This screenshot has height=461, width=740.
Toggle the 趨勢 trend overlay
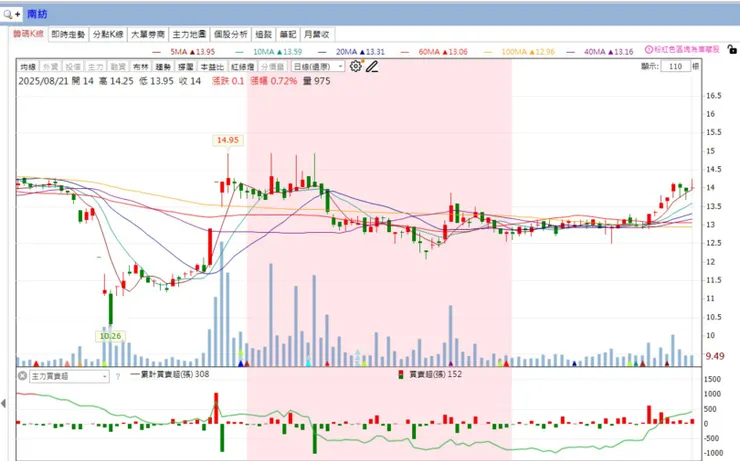pos(163,67)
